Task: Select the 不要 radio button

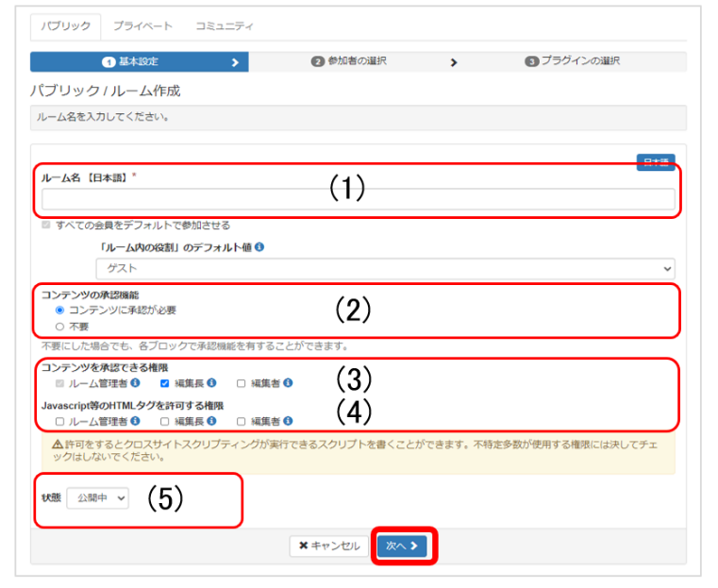Action: click(x=60, y=326)
